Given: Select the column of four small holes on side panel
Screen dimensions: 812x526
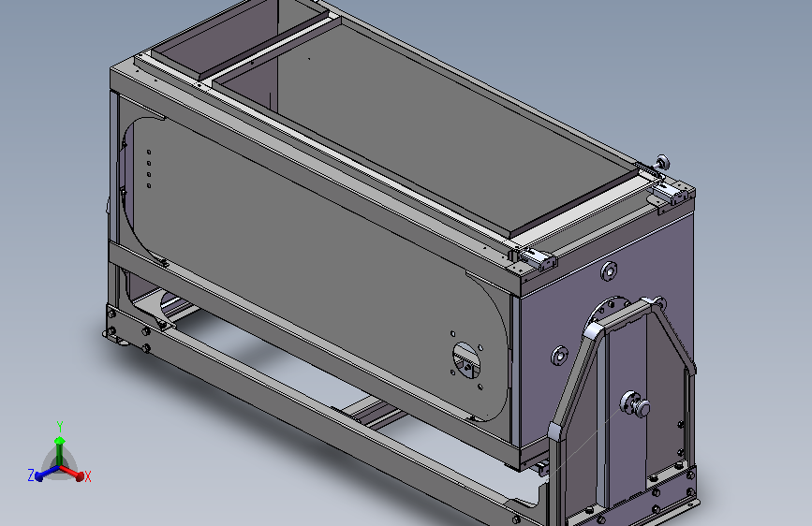Looking at the screenshot, I should coord(149,168).
